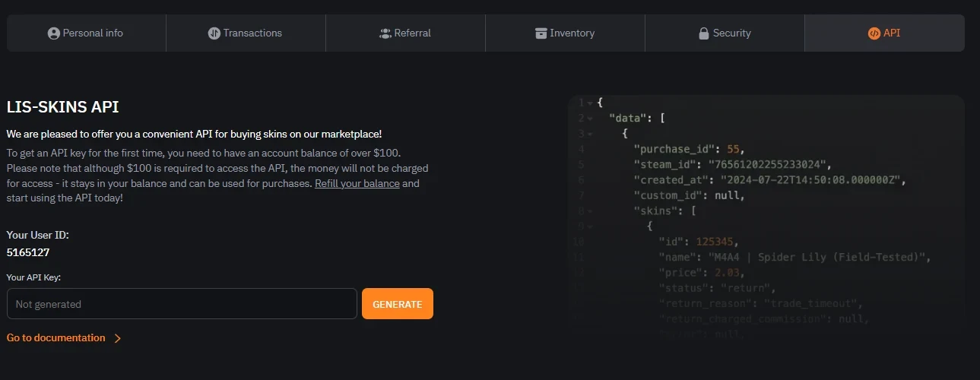The width and height of the screenshot is (980, 380).
Task: Switch to the Transactions tab
Action: pos(246,33)
